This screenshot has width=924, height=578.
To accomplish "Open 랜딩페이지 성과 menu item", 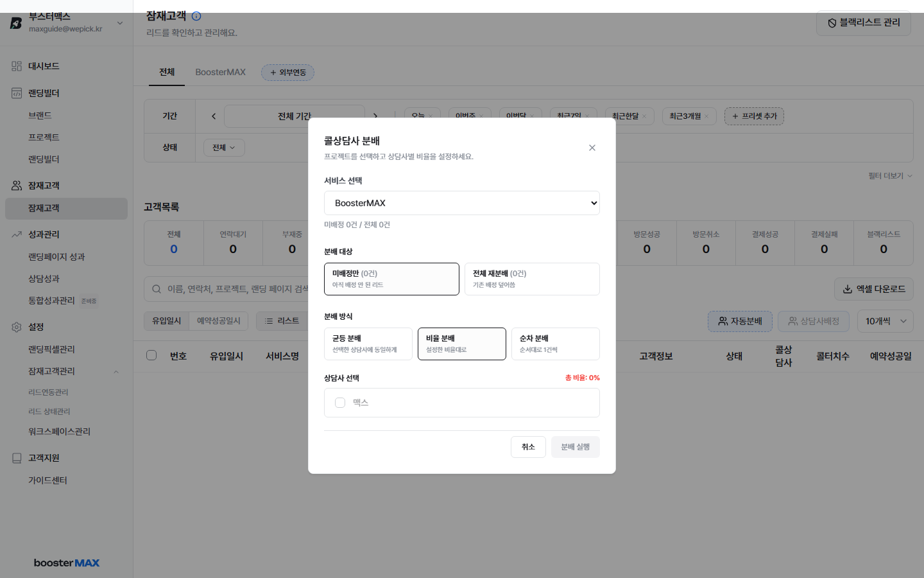I will point(56,257).
